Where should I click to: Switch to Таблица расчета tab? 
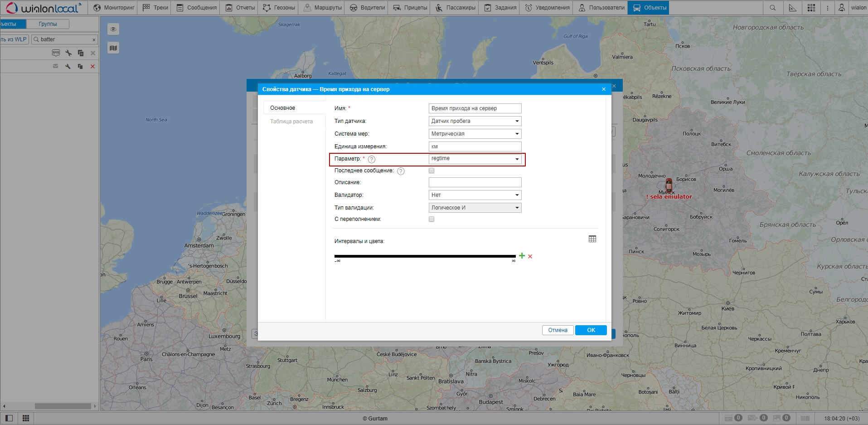click(x=291, y=122)
